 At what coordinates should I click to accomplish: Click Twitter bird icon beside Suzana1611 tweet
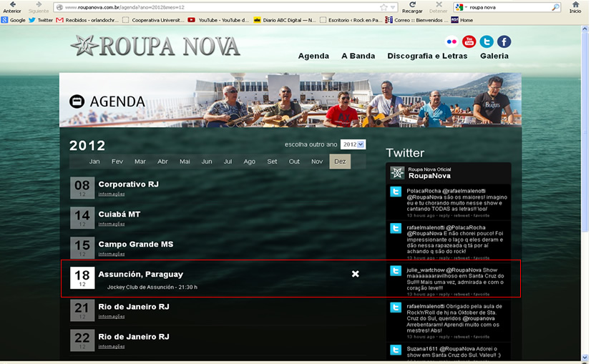(x=396, y=350)
